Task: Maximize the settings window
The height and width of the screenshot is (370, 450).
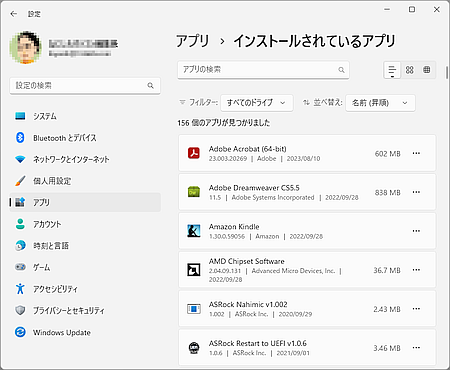Action: [412, 10]
